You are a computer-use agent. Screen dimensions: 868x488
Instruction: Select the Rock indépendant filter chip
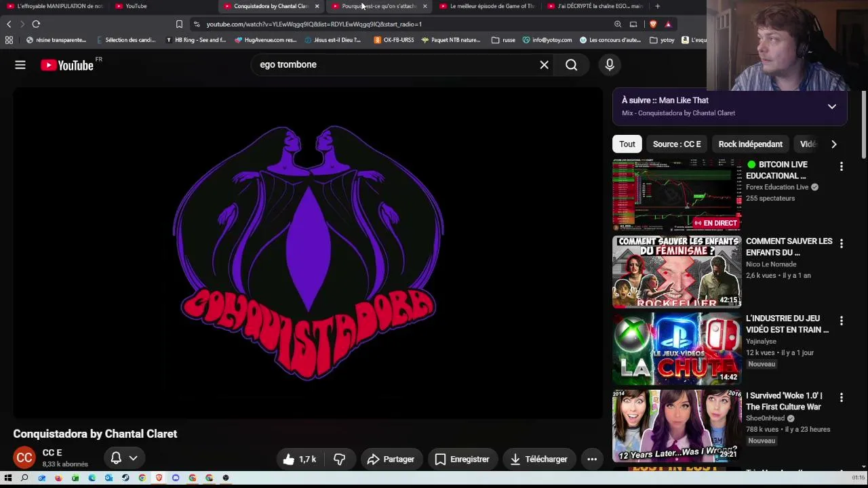tap(750, 144)
